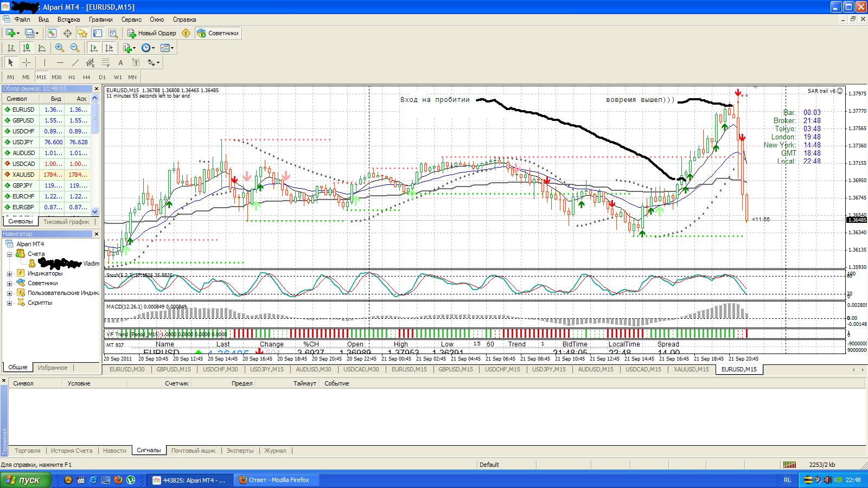Switch to Избранное tab in Navigator
This screenshot has height=488, width=868.
[x=53, y=367]
